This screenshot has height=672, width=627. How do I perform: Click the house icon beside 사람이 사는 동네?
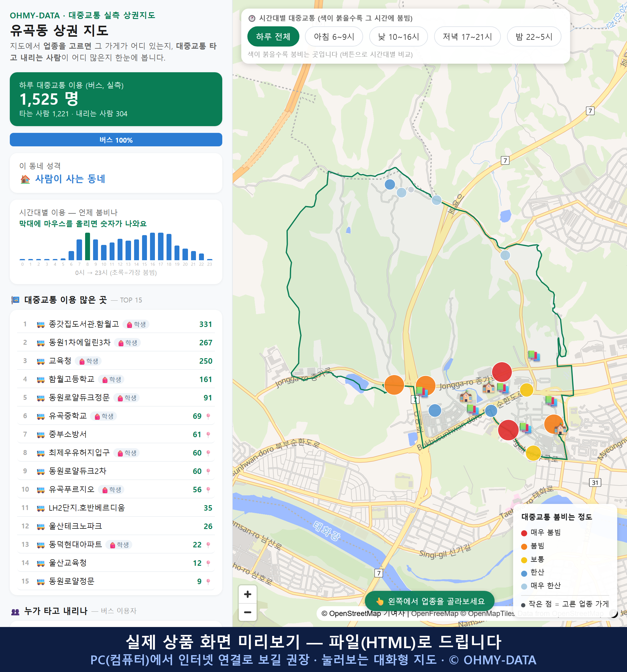pyautogui.click(x=25, y=179)
